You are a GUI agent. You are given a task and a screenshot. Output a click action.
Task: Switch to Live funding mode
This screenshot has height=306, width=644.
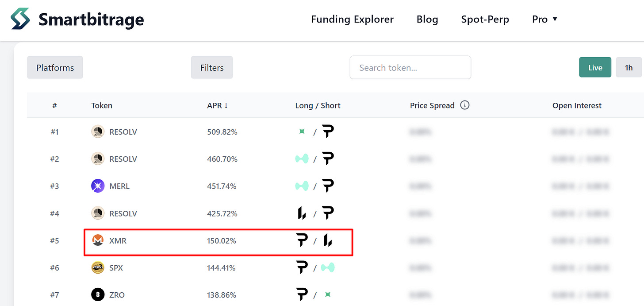tap(595, 68)
